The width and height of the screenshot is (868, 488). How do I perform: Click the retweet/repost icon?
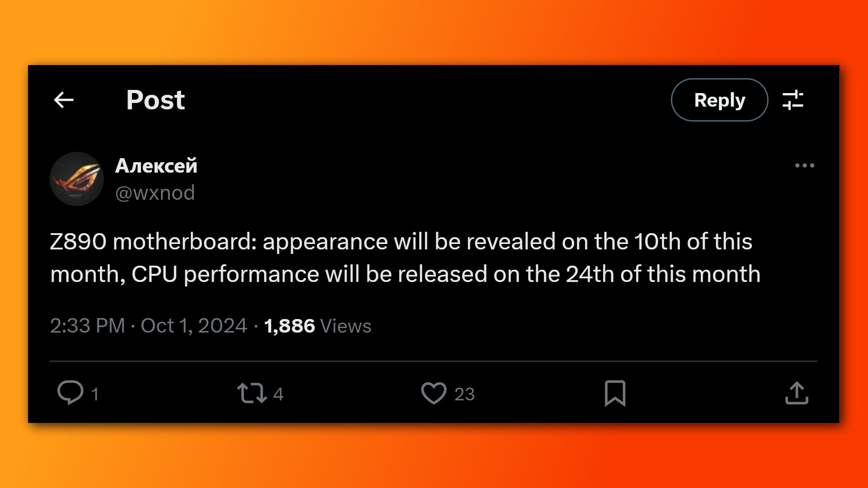coord(251,393)
